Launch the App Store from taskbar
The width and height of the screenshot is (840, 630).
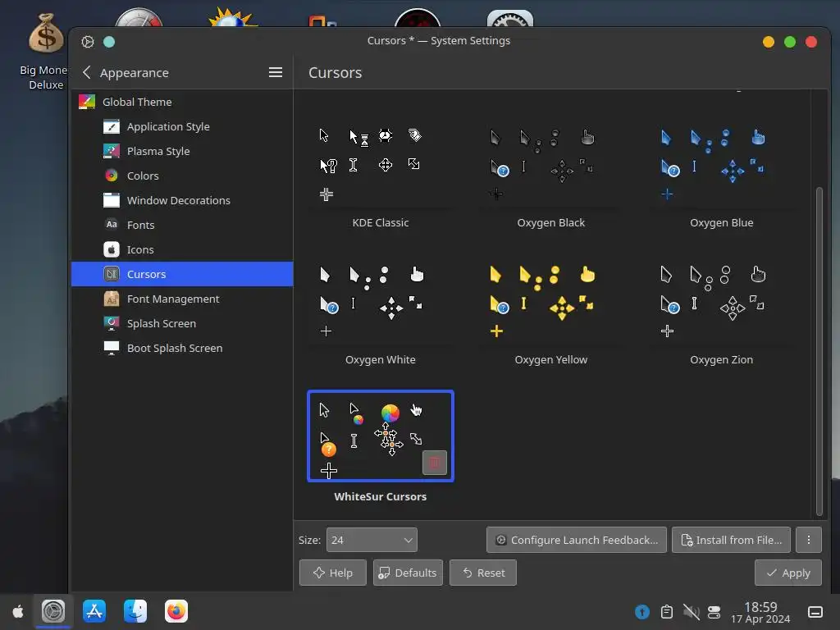94,611
